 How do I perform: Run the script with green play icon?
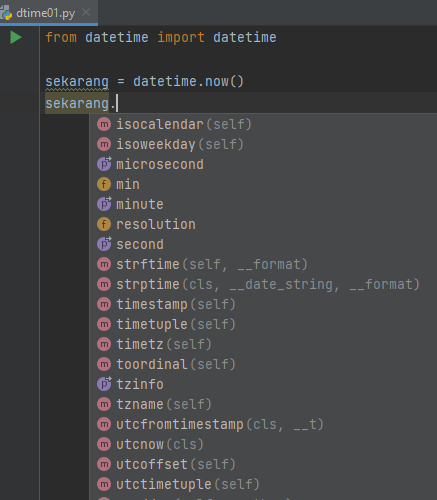(x=16, y=37)
